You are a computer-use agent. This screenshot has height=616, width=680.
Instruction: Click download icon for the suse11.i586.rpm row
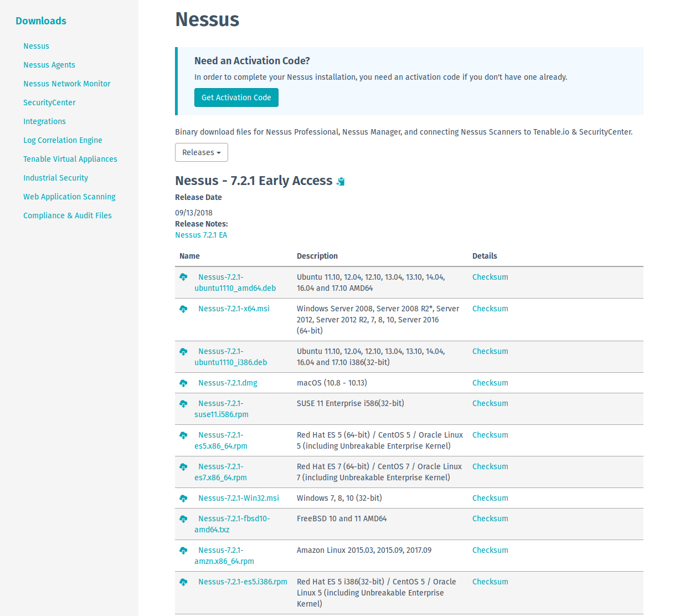(183, 403)
